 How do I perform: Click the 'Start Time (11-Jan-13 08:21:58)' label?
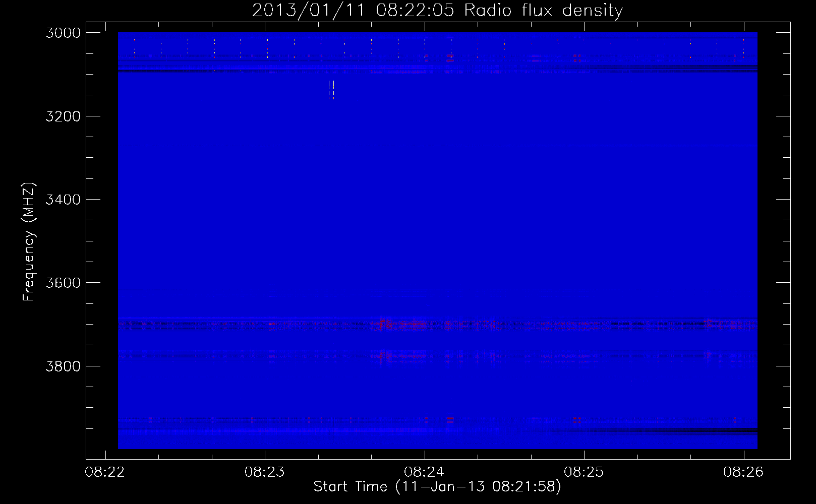pyautogui.click(x=437, y=487)
